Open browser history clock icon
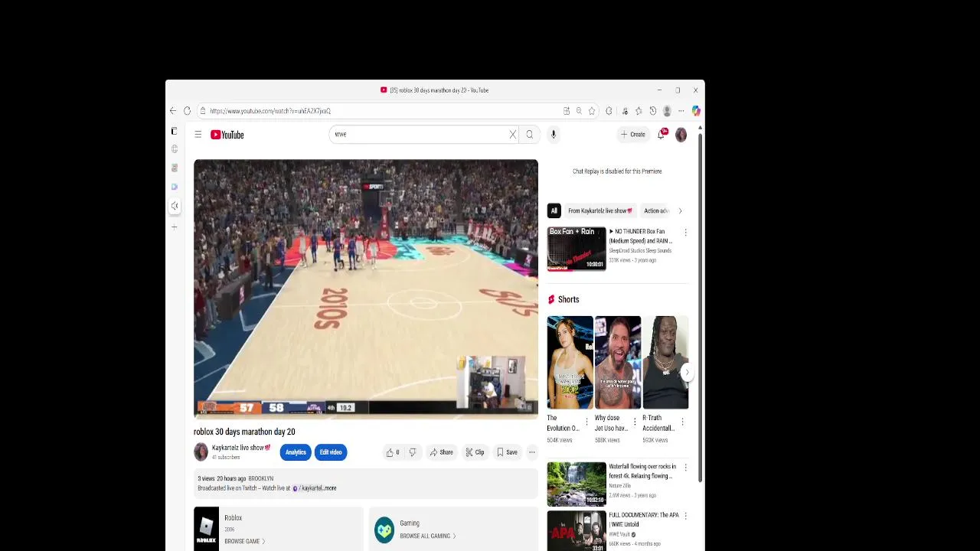Screen dimensions: 980x551 point(652,111)
